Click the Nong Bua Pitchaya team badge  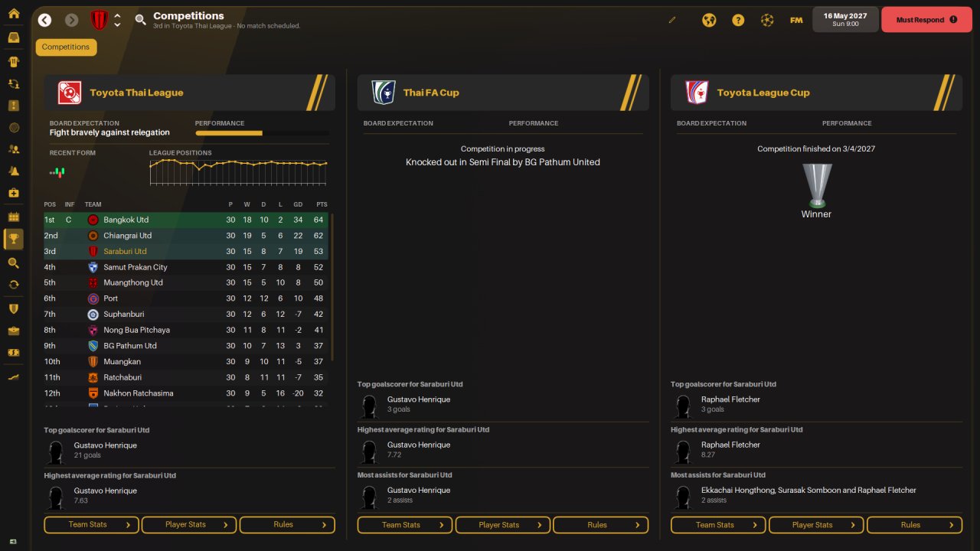(x=93, y=330)
